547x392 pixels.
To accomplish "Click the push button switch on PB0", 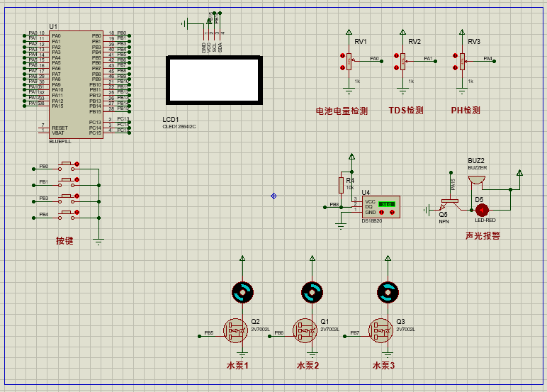I will (67, 167).
